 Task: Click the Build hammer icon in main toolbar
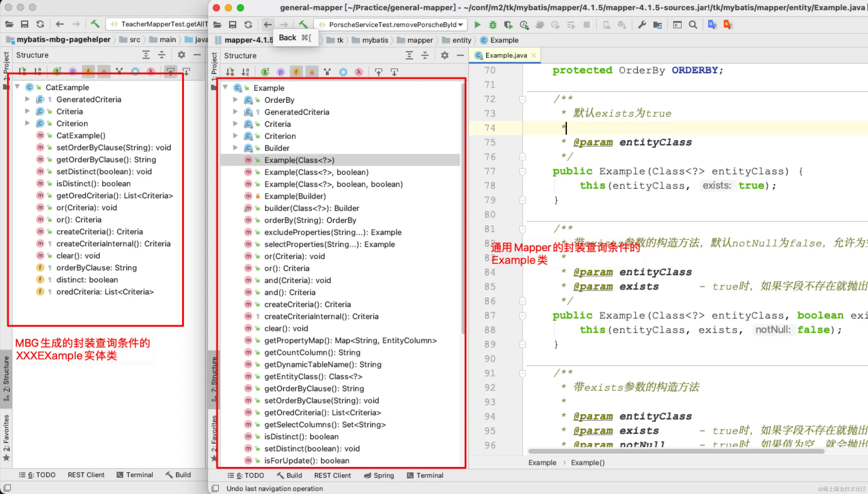(x=303, y=24)
